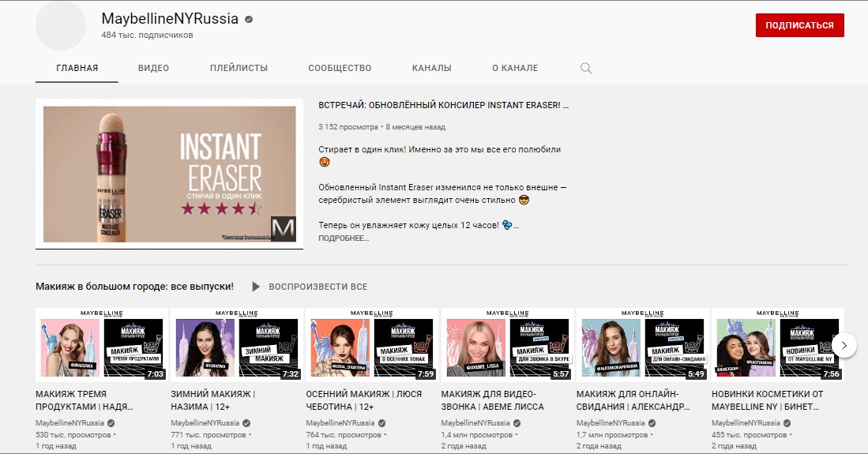Open playlist title Макияж в большом городе
The height and width of the screenshot is (454, 868).
pos(134,287)
